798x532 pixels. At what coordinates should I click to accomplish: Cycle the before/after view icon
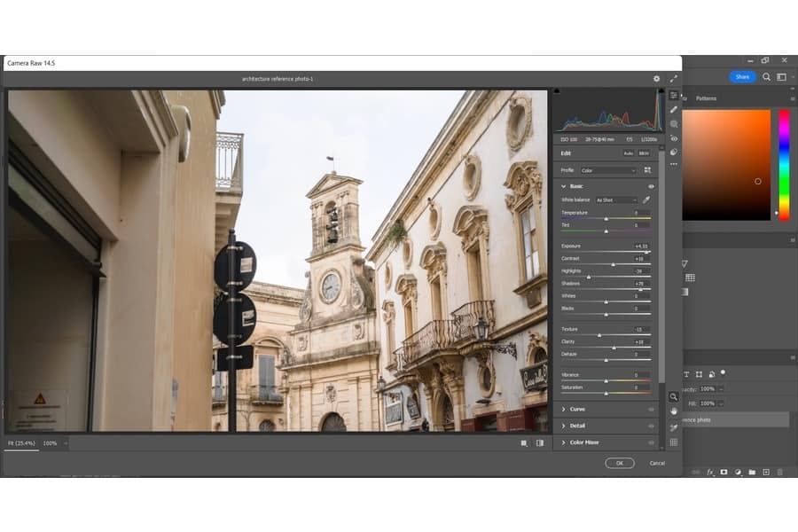524,443
